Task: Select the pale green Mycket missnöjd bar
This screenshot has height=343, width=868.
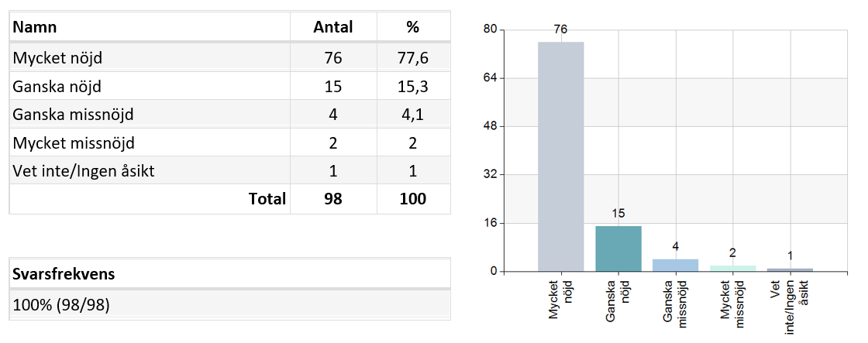Action: click(x=733, y=269)
